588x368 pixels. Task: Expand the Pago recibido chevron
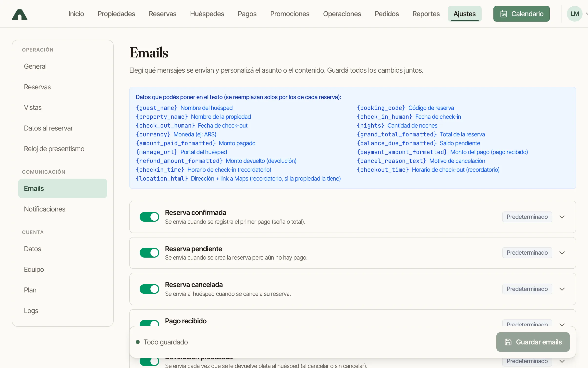pos(562,324)
